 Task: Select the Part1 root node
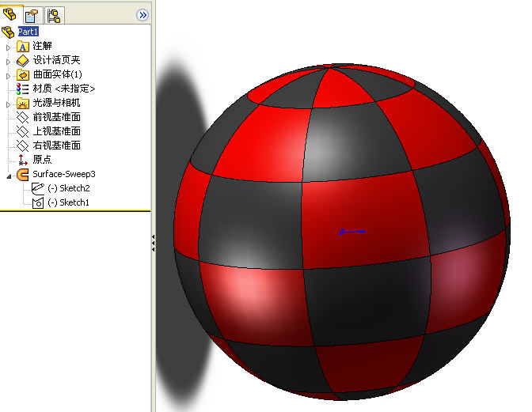tap(28, 32)
